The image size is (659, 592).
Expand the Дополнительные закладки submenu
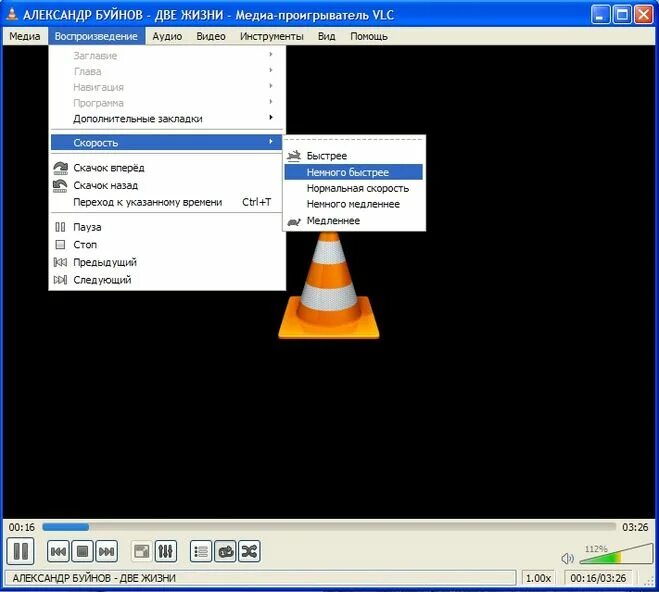pyautogui.click(x=166, y=119)
